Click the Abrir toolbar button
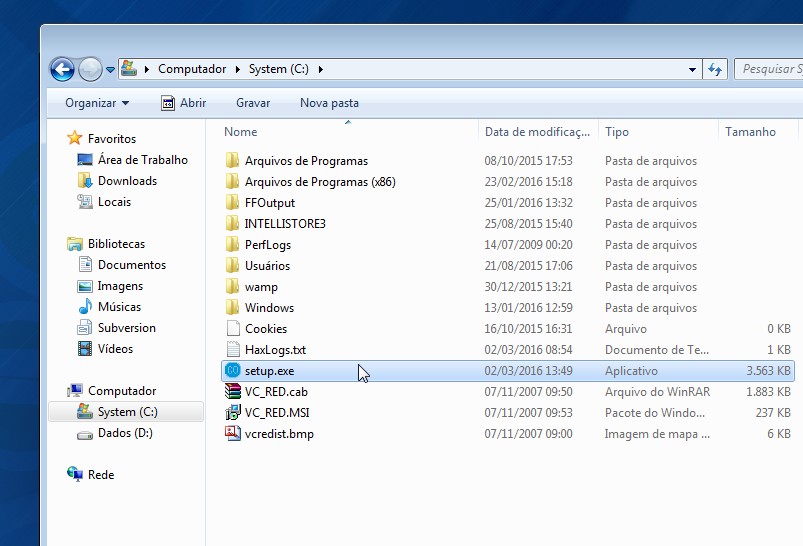This screenshot has height=546, width=803. [183, 103]
